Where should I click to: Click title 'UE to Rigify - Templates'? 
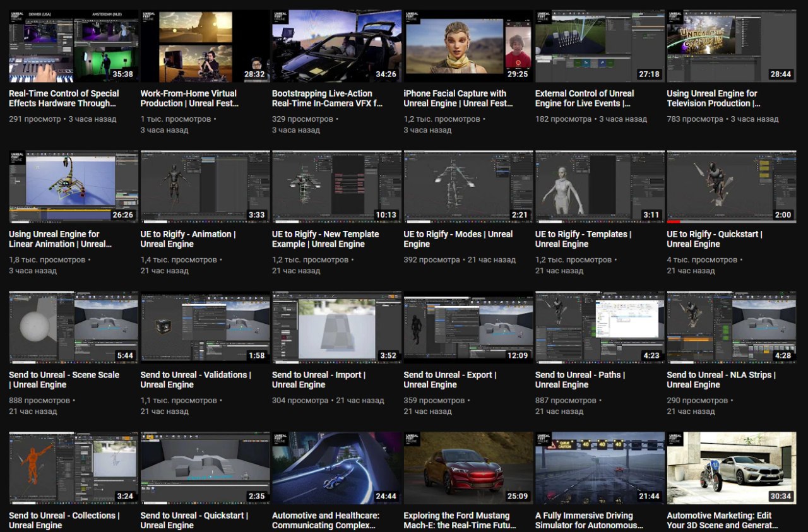click(x=584, y=239)
